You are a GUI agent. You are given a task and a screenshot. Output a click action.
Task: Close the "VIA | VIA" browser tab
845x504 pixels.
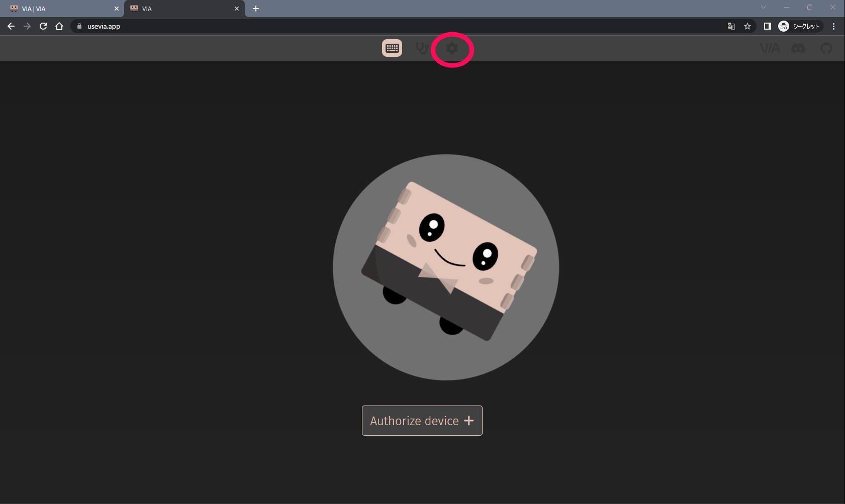point(117,9)
